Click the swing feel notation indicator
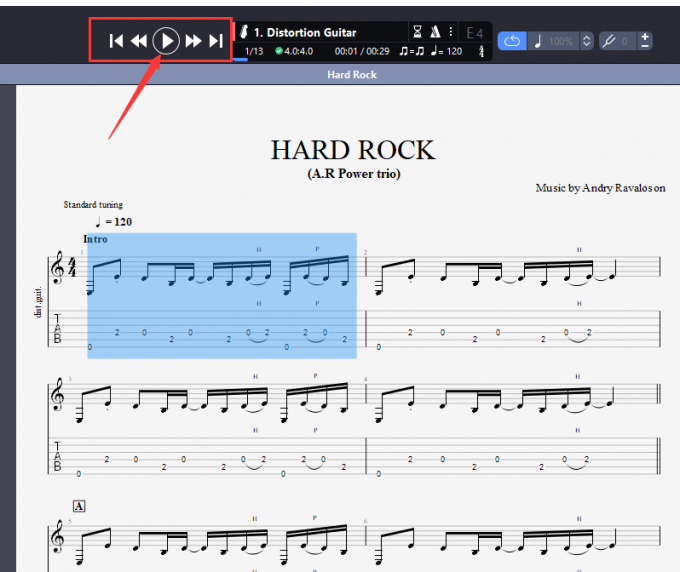 coord(410,51)
